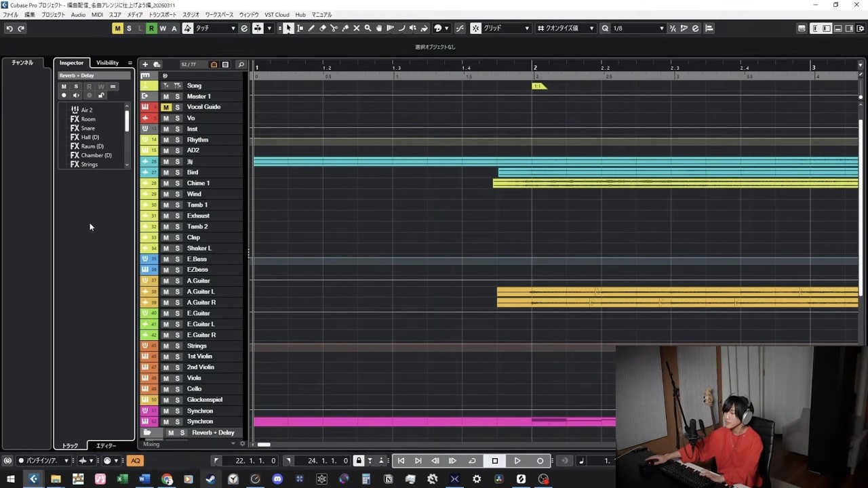Click the Add Track plus icon
The image size is (868, 488).
pyautogui.click(x=145, y=64)
